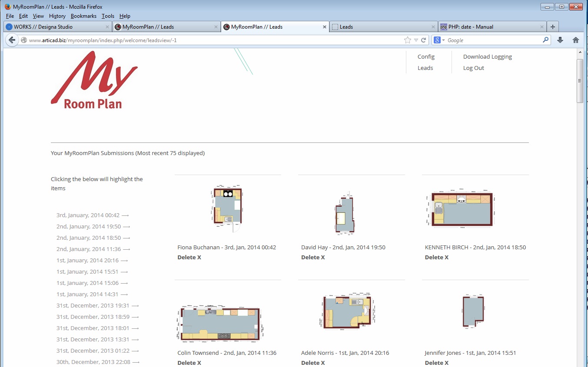Click the Firefox icon in the title bar

coord(8,7)
